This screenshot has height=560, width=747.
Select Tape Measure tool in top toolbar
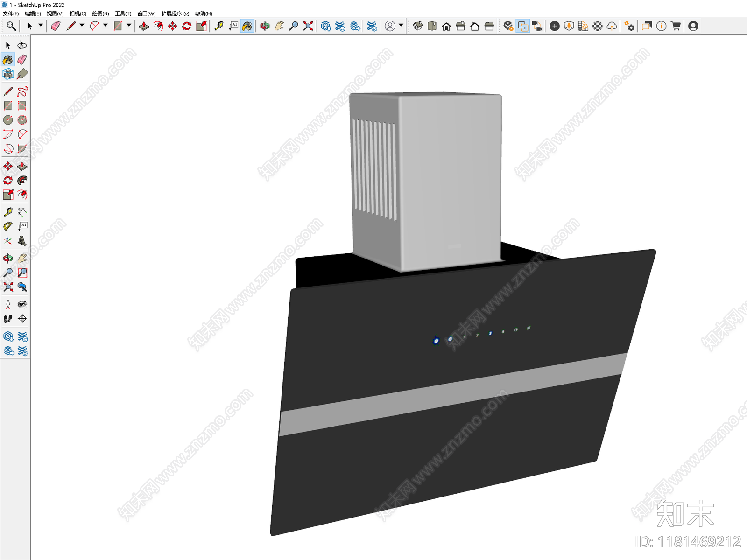(218, 26)
